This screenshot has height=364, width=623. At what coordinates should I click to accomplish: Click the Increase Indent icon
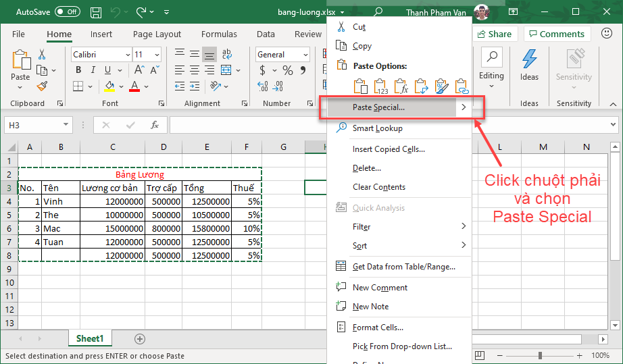[x=195, y=86]
